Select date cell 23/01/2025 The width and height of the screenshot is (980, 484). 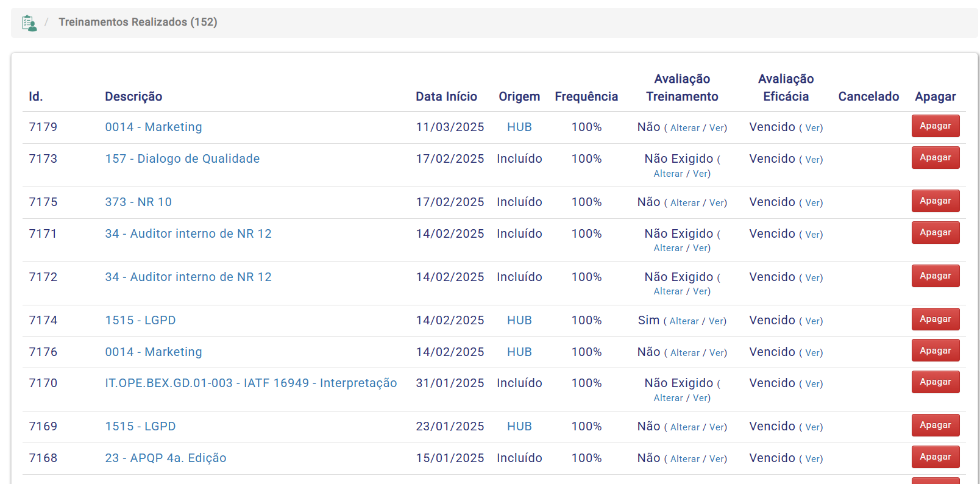pos(450,426)
